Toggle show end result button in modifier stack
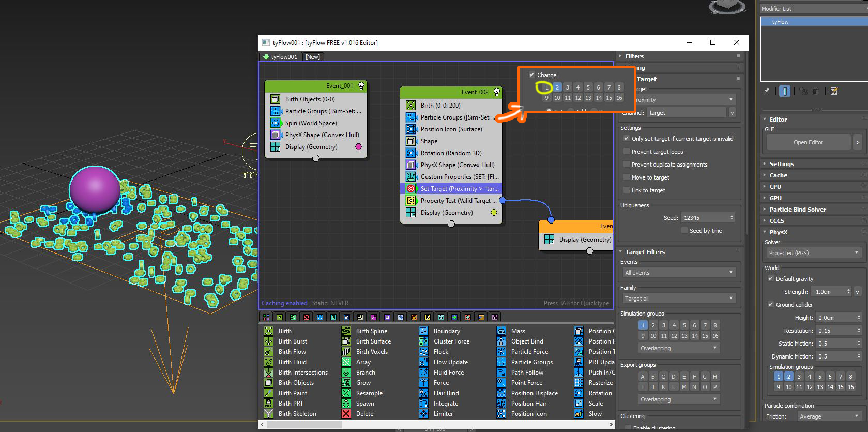The height and width of the screenshot is (432, 868). [785, 91]
